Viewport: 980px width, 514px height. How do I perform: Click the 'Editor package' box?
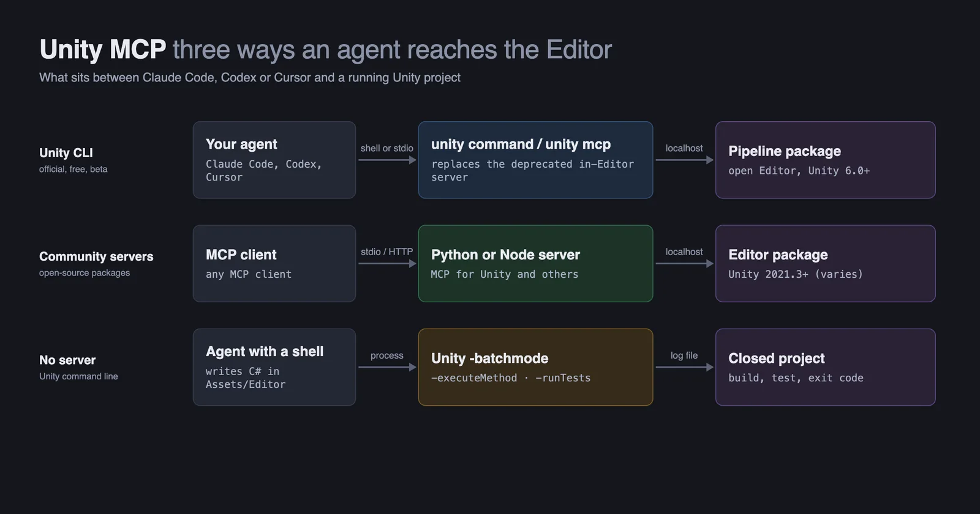pos(825,263)
